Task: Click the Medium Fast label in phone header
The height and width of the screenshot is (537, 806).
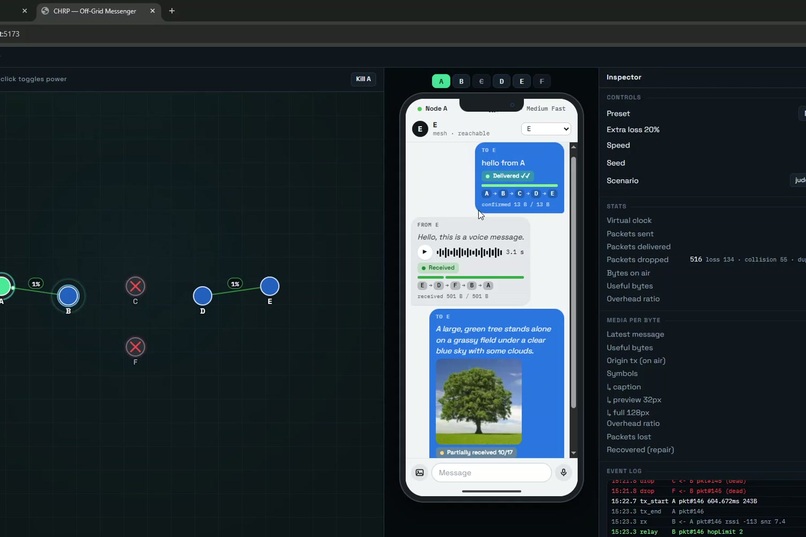Action: coord(545,109)
